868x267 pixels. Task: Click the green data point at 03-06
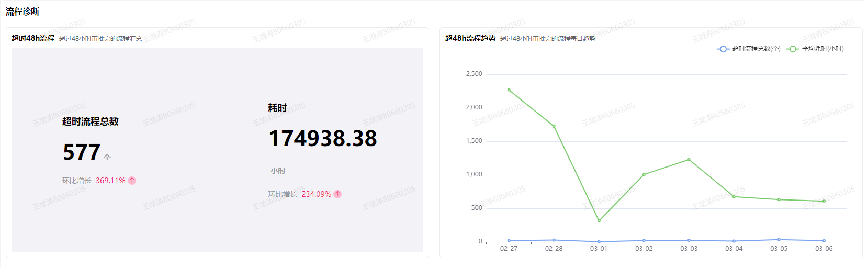(824, 201)
